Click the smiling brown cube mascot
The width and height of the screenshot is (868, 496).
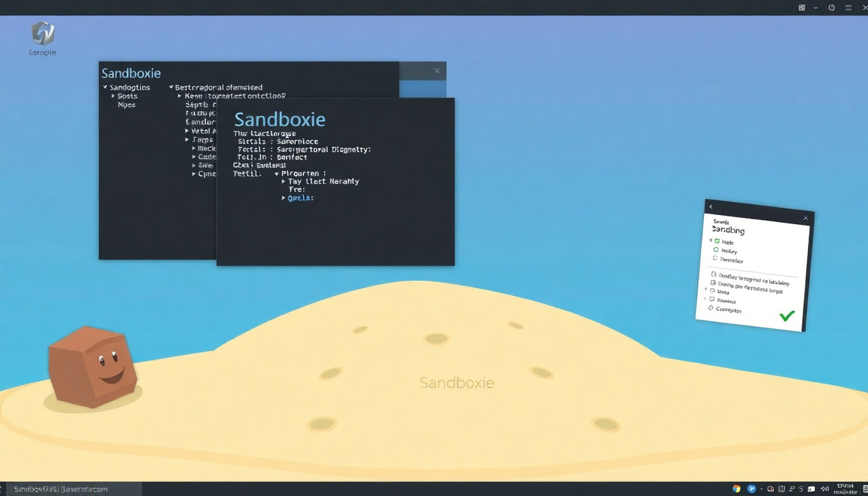click(x=92, y=366)
